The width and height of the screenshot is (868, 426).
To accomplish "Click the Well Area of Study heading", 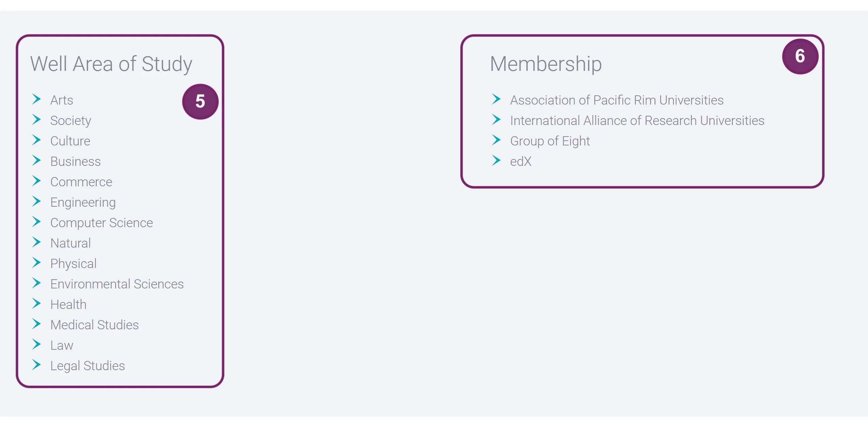I will [111, 64].
